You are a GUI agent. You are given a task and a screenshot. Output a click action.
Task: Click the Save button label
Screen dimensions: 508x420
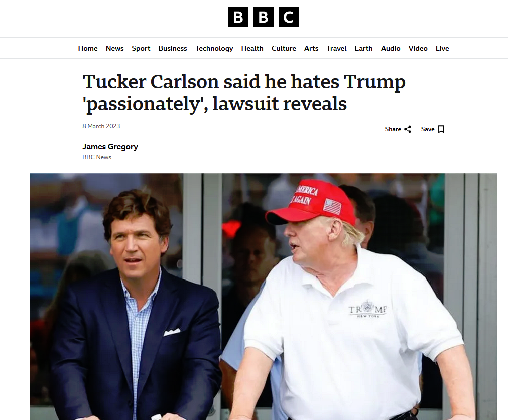428,129
